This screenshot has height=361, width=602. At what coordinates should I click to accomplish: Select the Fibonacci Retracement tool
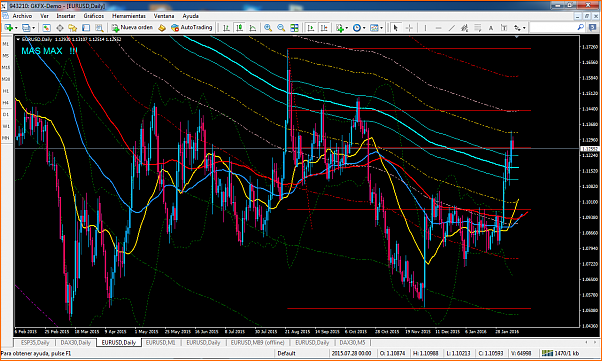point(478,28)
